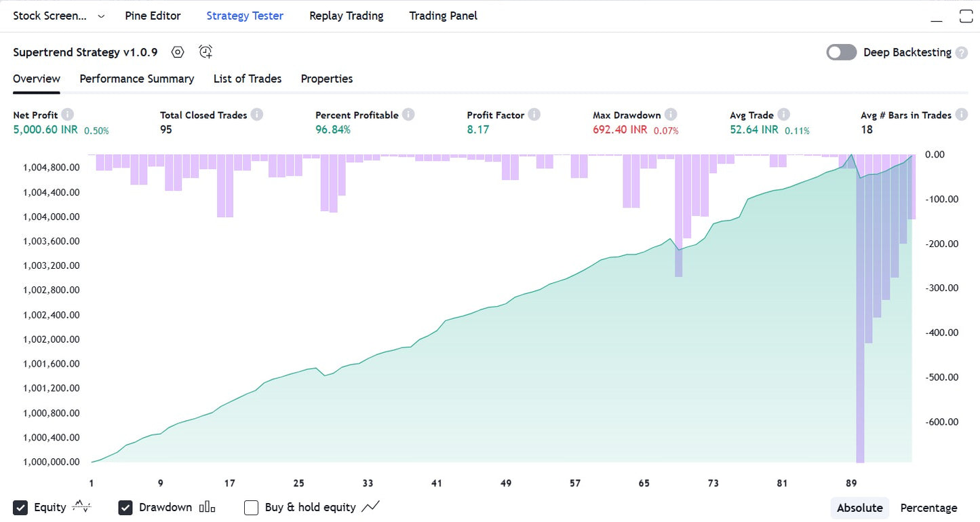Open the Stock Screener tab
This screenshot has width=980, height=522.
pos(50,16)
